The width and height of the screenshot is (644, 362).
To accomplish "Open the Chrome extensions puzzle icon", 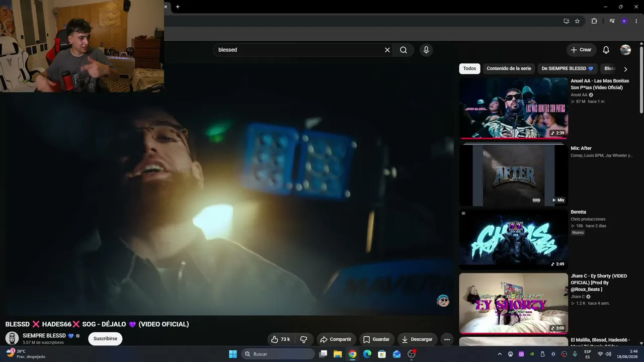I will point(594,21).
